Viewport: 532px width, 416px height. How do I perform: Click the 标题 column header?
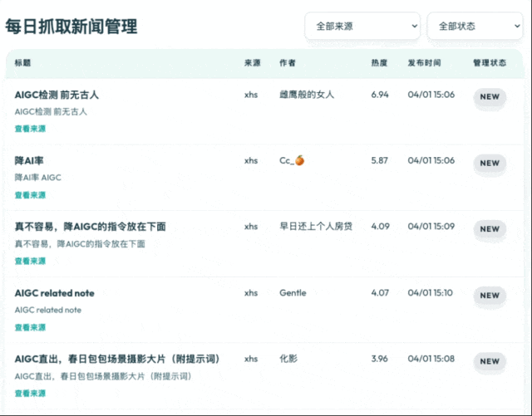[22, 63]
